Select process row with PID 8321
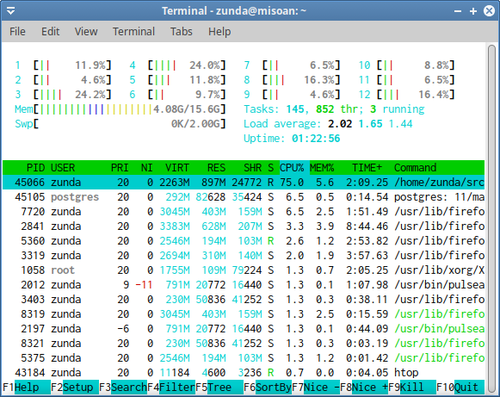This screenshot has width=500, height=397. (244, 344)
